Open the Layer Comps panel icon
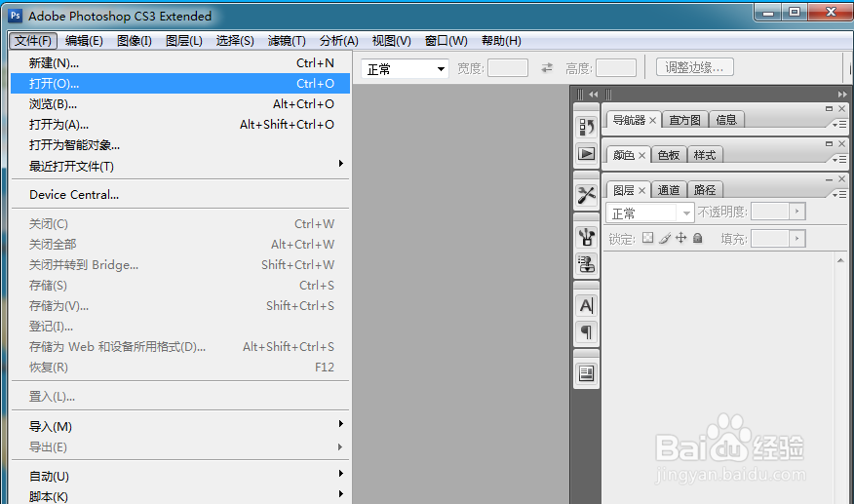Viewport: 854px width, 504px height. 587,373
